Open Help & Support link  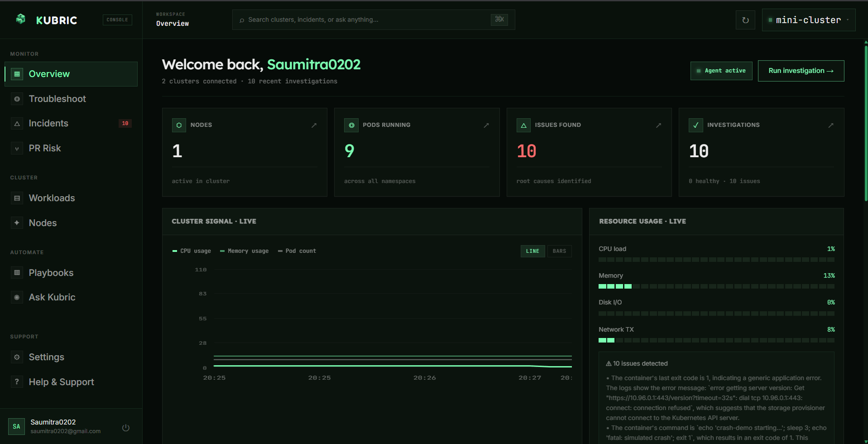pyautogui.click(x=71, y=382)
